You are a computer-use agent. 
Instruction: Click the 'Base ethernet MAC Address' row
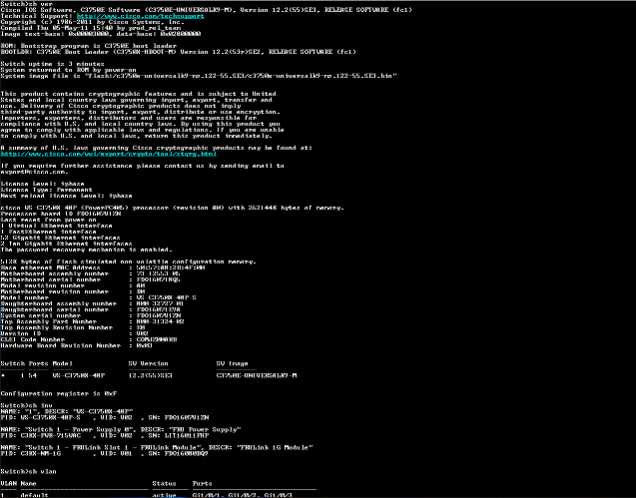pyautogui.click(x=103, y=268)
